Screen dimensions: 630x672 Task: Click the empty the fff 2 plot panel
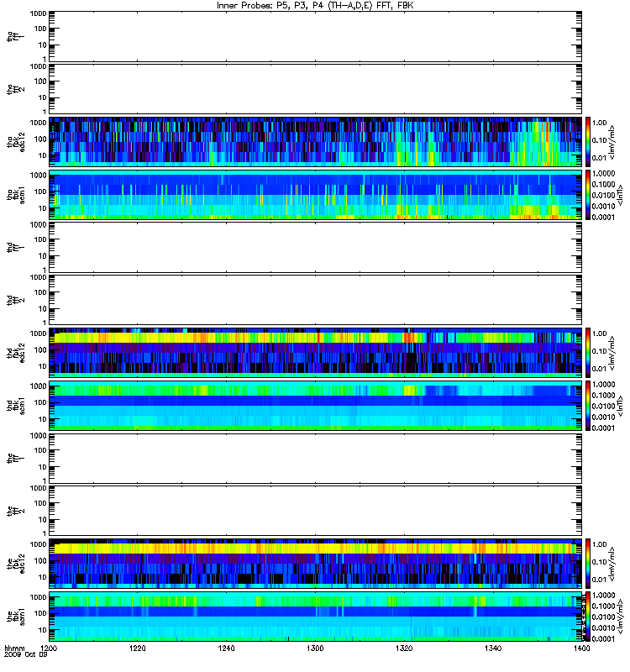[x=315, y=511]
